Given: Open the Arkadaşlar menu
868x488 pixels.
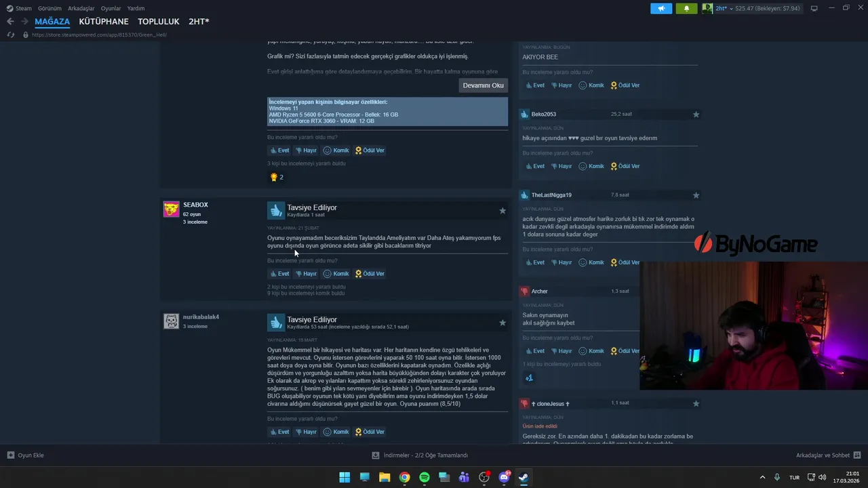Looking at the screenshot, I should pos(81,8).
